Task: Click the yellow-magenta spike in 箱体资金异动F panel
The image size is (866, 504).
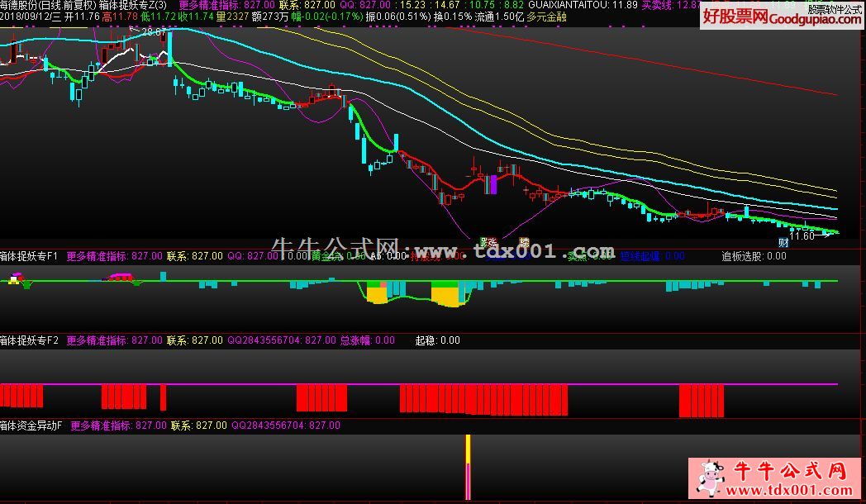Action: point(469,467)
